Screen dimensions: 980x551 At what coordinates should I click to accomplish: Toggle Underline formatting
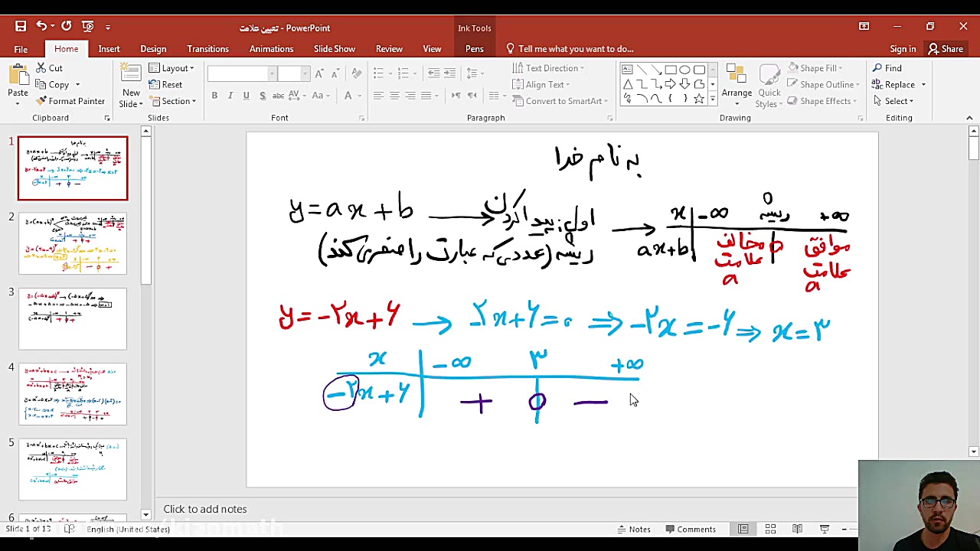[247, 96]
